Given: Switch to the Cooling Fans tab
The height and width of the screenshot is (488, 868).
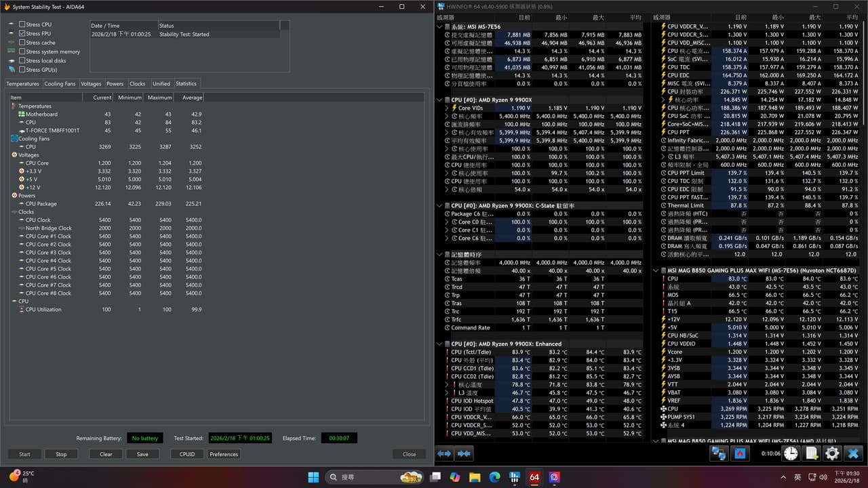Looking at the screenshot, I should pos(60,83).
